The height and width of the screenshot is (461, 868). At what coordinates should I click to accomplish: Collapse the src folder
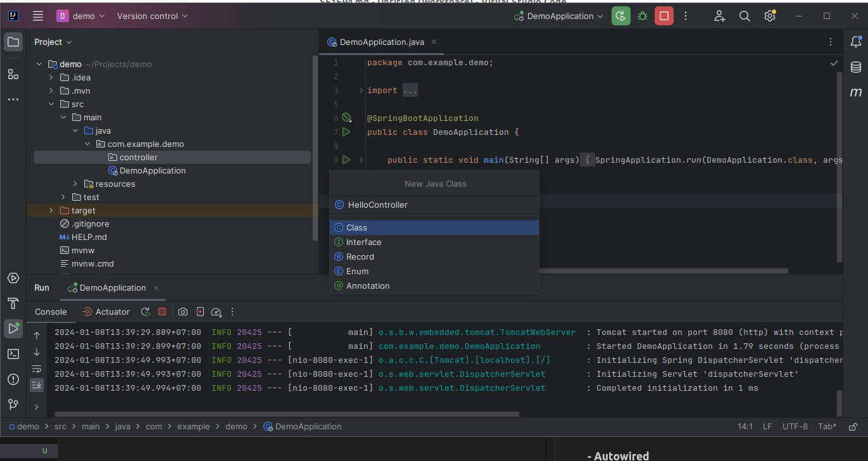point(52,104)
